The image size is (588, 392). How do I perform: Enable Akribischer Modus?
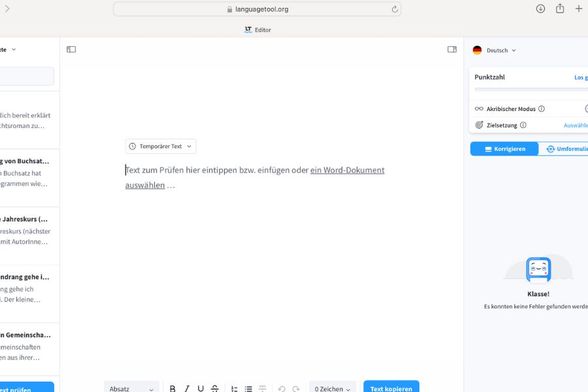pos(586,108)
